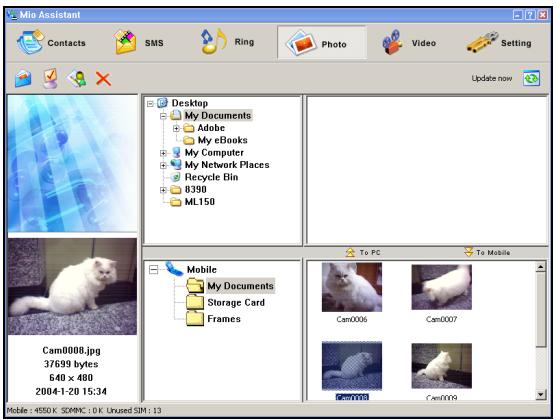Open the Ring tab
The width and height of the screenshot is (557, 420).
[x=227, y=42]
